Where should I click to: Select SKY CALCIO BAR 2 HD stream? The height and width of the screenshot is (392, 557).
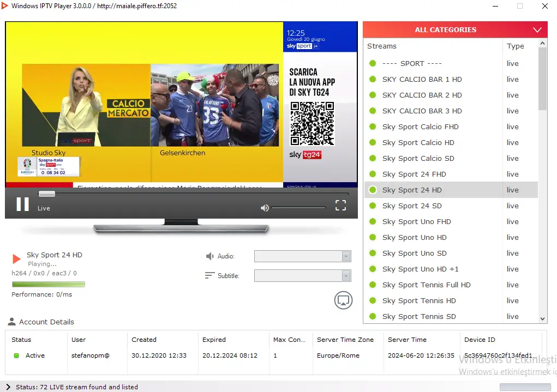(451, 95)
